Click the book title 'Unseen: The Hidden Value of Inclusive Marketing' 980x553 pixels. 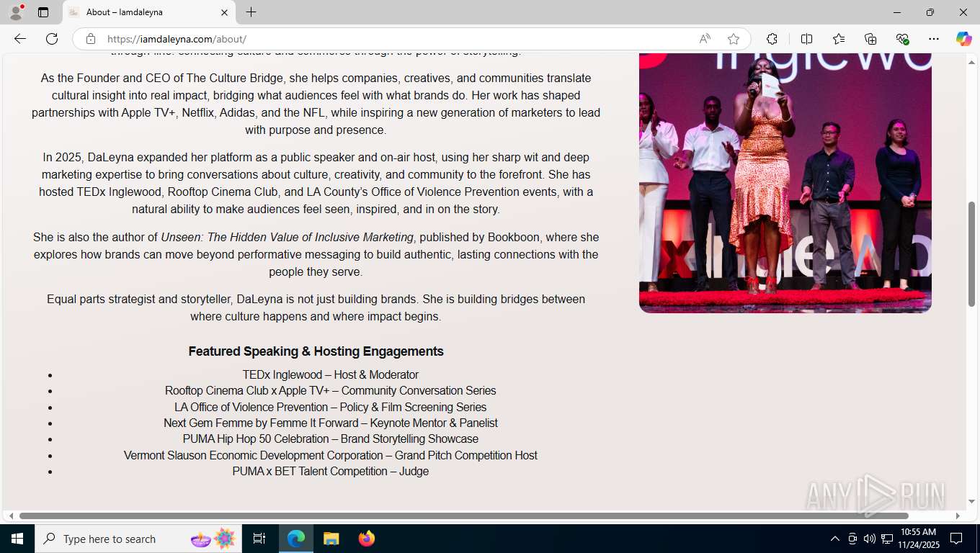(x=288, y=237)
